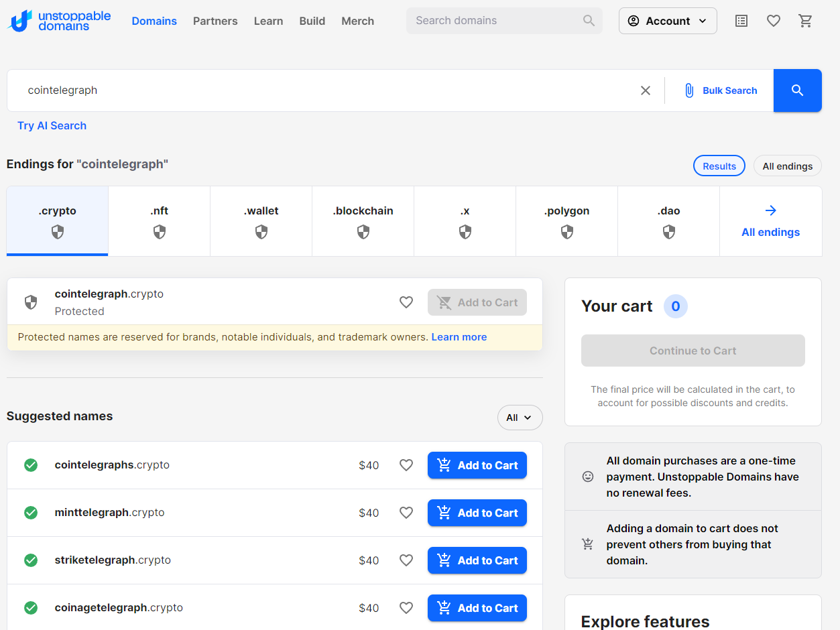Screen dimensions: 840x630
Task: Select the .blockchain ending tab
Action: pos(363,221)
